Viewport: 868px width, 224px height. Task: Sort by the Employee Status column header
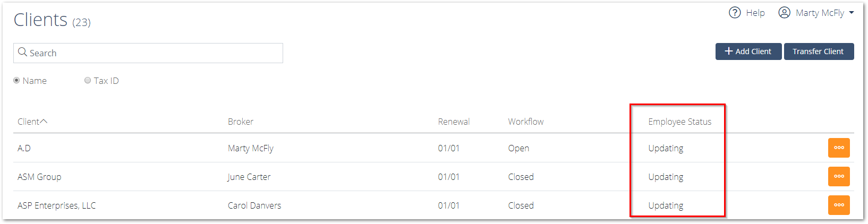679,122
